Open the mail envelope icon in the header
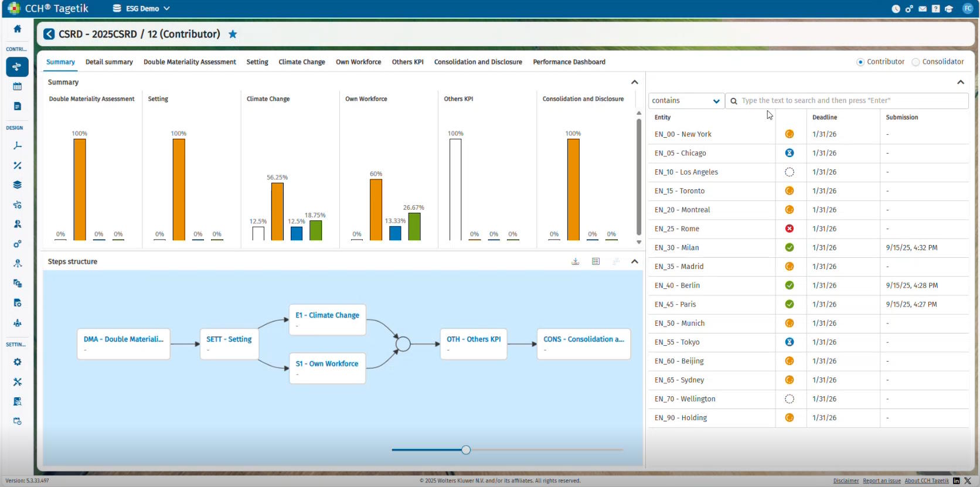 point(923,9)
